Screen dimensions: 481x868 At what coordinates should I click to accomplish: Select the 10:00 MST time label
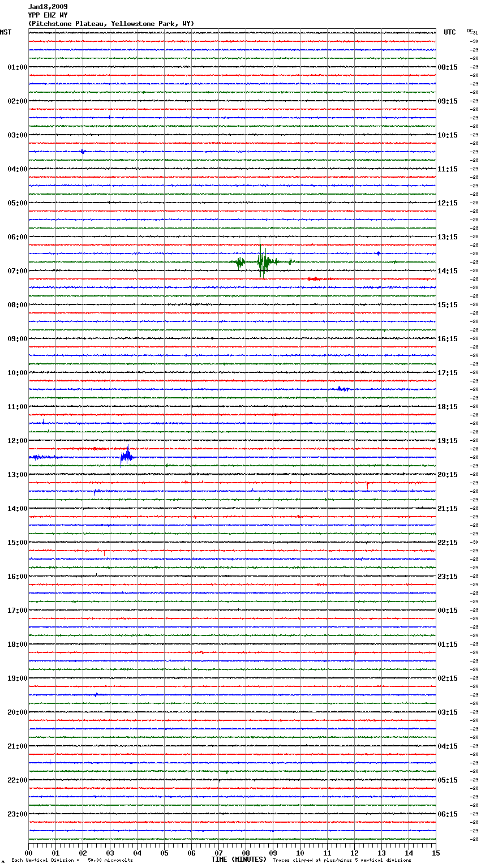coord(18,373)
